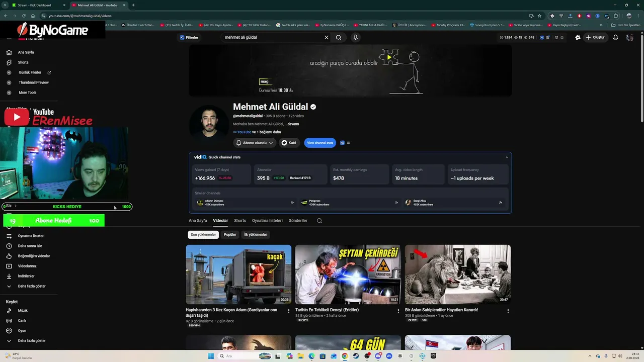This screenshot has height=362, width=644.
Task: Open Günlük Fikirler in the sidebar
Action: click(29, 72)
